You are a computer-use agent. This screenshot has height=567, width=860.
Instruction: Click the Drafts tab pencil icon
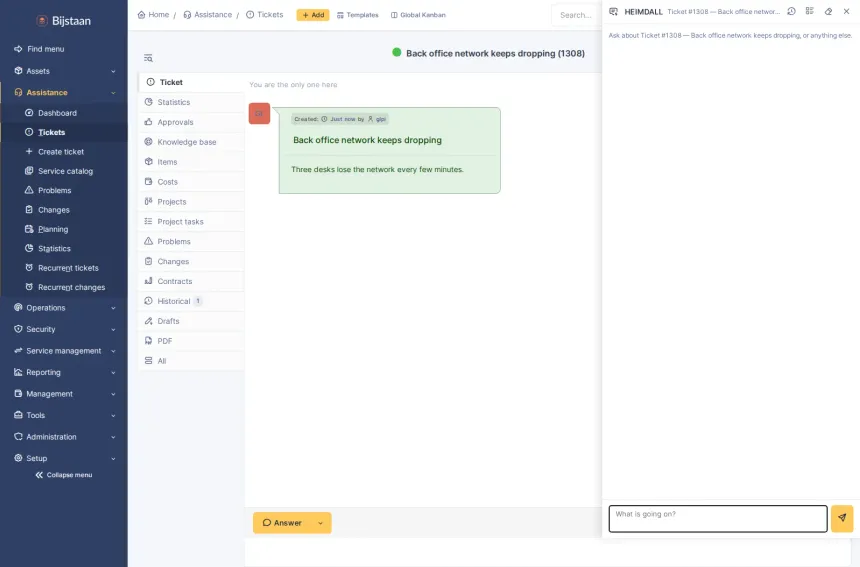pyautogui.click(x=148, y=321)
